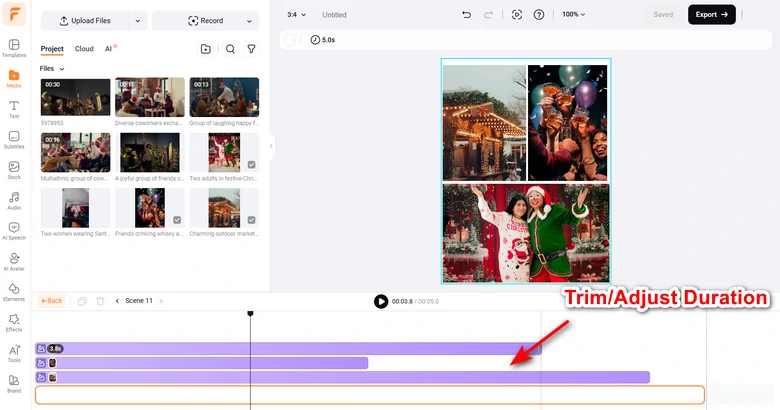Select the third purple timeline layer bar
Viewport: 780px width, 410px height.
[343, 378]
